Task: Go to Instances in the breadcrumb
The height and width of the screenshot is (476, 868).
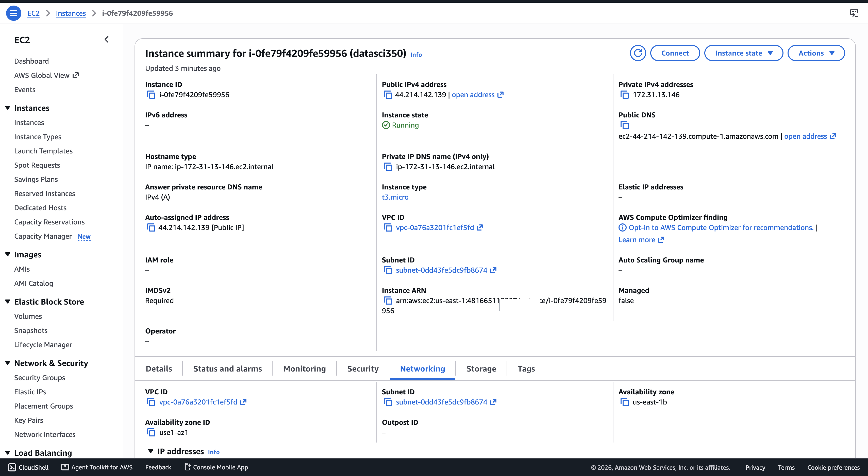Action: (71, 13)
